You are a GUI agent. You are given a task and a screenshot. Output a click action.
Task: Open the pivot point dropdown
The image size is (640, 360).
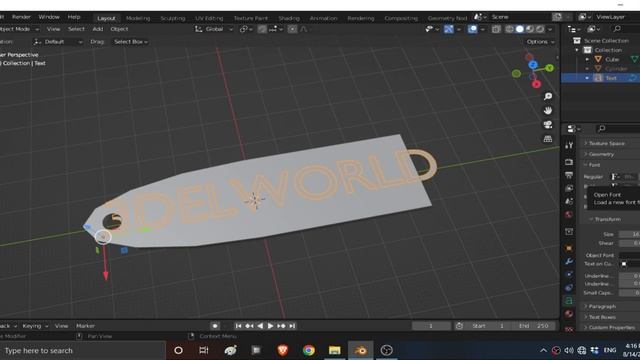pos(246,29)
